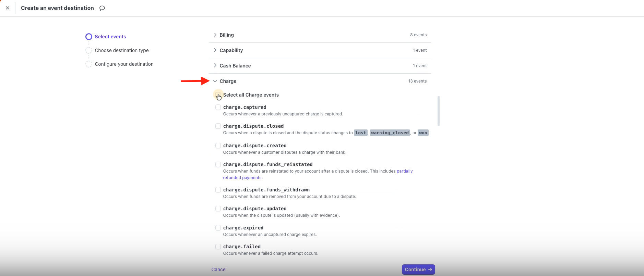Expand the Capability events group
The width and height of the screenshot is (644, 276).
215,50
